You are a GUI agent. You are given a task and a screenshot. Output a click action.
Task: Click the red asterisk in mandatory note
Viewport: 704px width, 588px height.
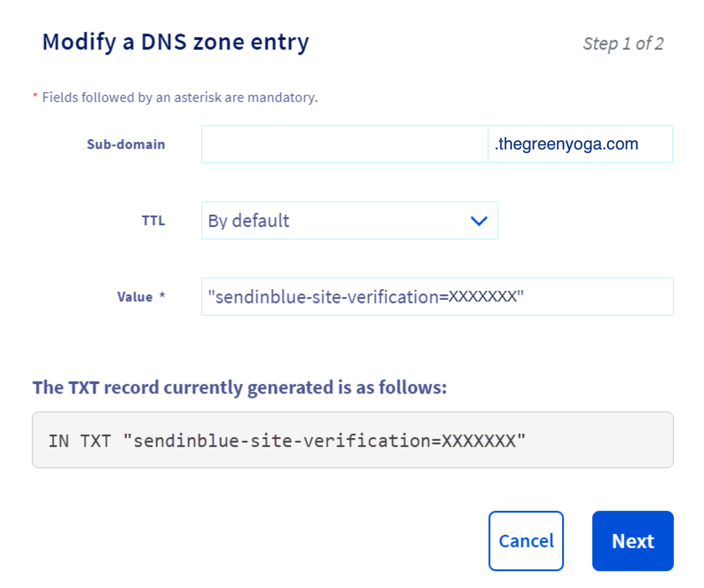(35, 96)
